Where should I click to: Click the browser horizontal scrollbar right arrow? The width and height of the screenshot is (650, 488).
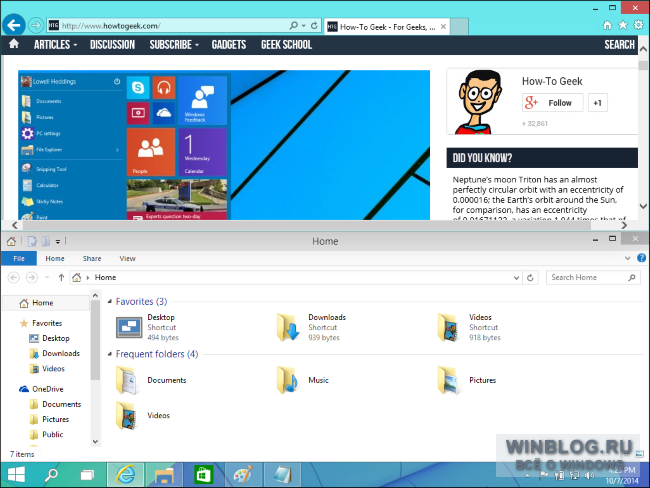624,225
